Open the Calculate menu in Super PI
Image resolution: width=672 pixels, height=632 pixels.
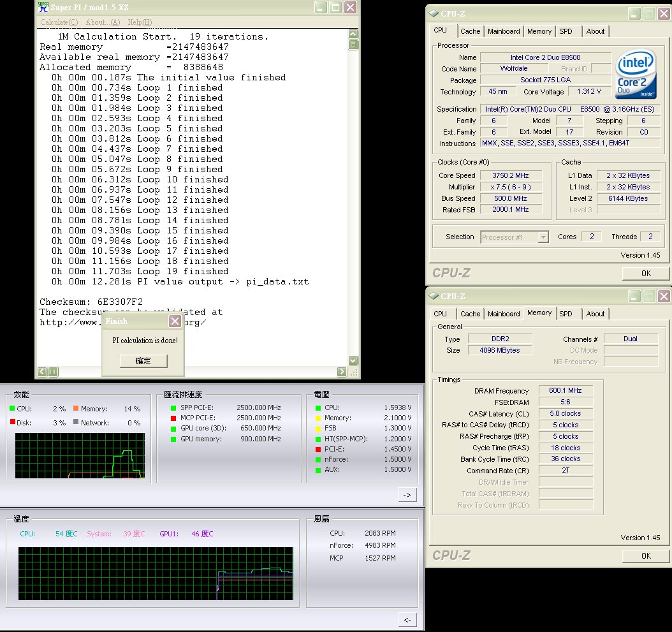click(x=59, y=22)
